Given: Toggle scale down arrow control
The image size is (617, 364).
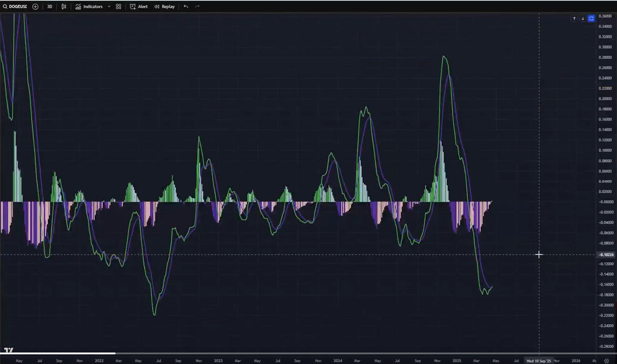Looking at the screenshot, I should pos(583,18).
